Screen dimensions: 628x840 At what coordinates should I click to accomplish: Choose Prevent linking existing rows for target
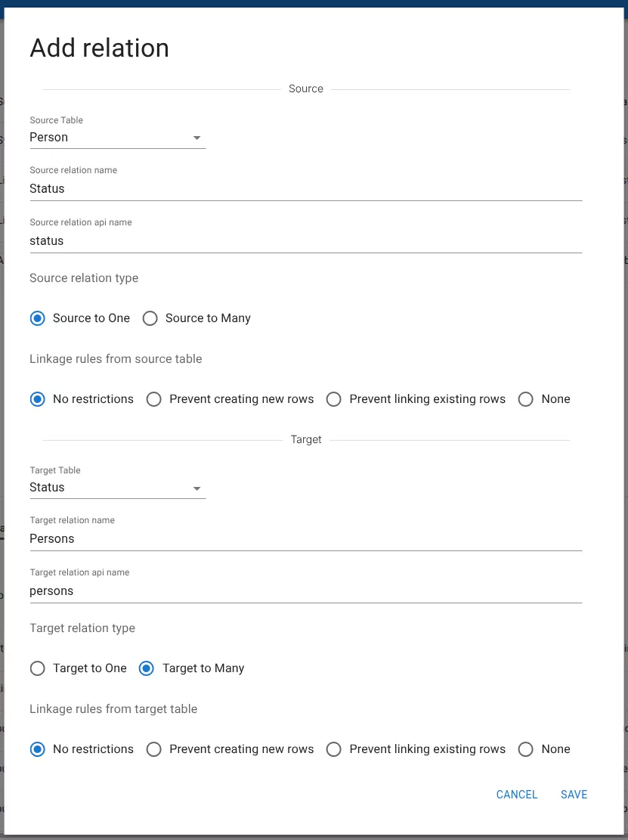pyautogui.click(x=334, y=749)
